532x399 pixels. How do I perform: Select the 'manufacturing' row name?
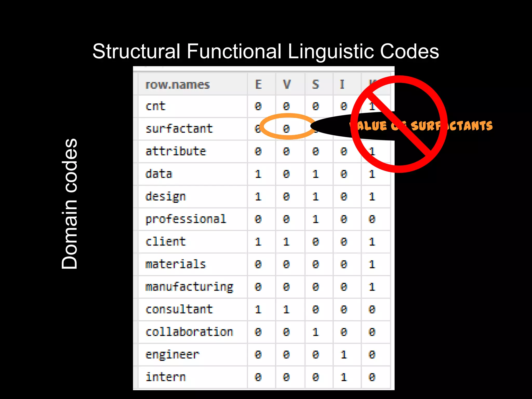tap(189, 287)
